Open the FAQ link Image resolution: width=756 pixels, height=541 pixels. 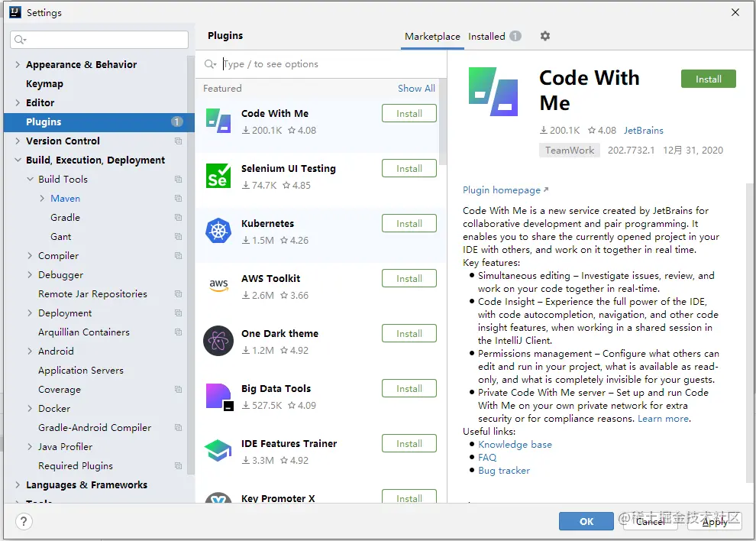tap(487, 458)
